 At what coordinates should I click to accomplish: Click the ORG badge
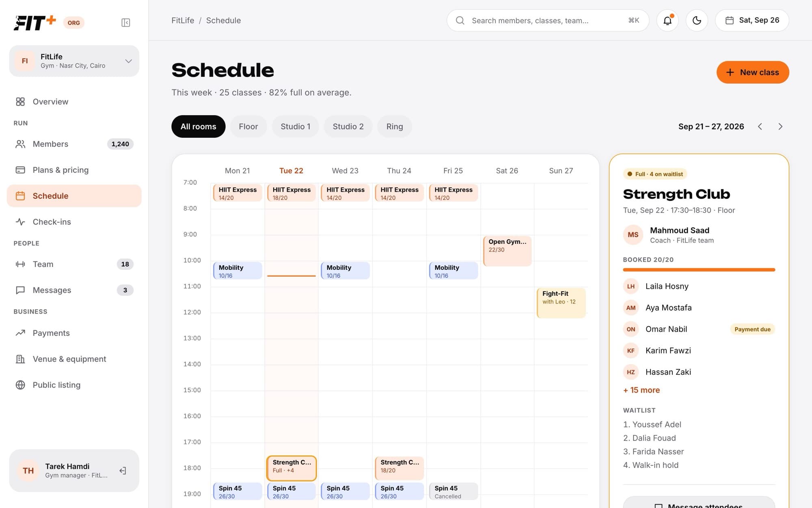click(73, 23)
